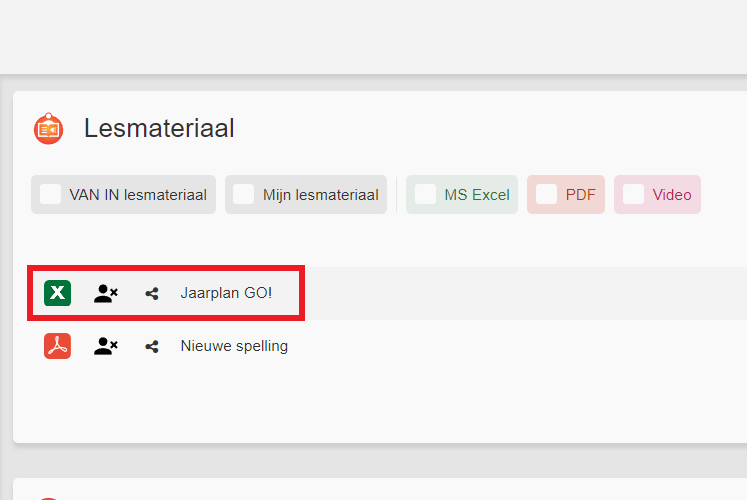The height and width of the screenshot is (500, 747).
Task: Share Nieuwe spelling using its share icon
Action: coord(151,347)
